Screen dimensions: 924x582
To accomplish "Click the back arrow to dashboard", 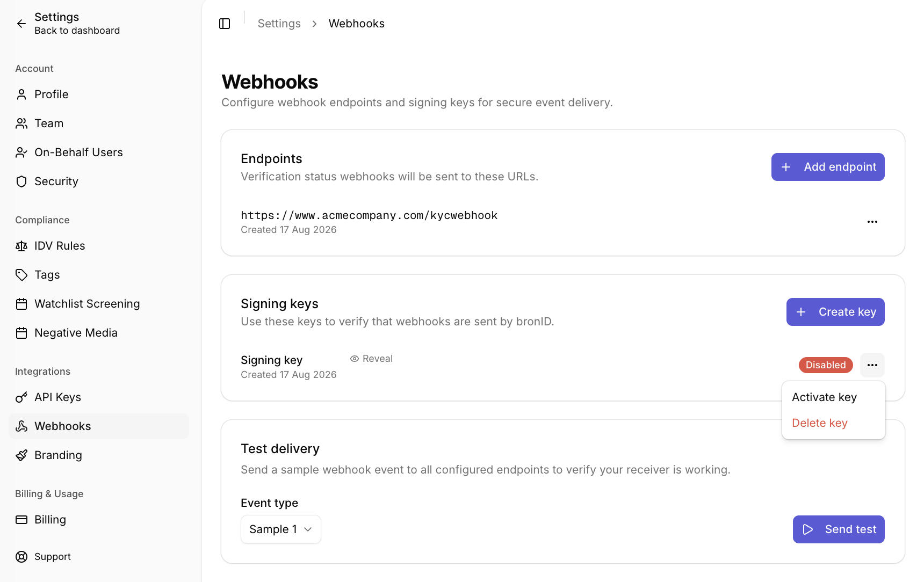I will (21, 24).
